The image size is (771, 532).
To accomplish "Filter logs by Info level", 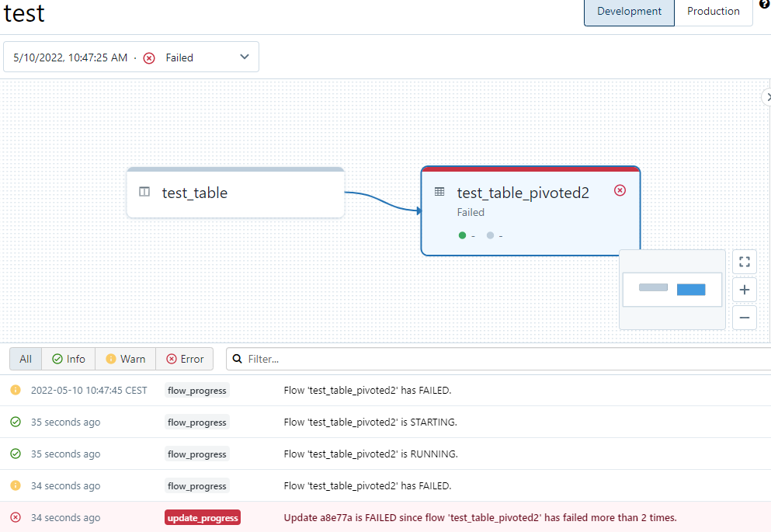I will coord(68,359).
